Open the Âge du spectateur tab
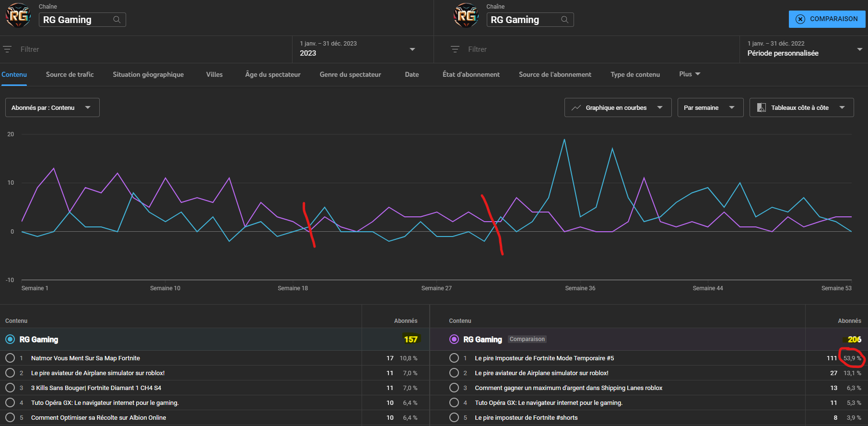The image size is (868, 426). tap(273, 74)
